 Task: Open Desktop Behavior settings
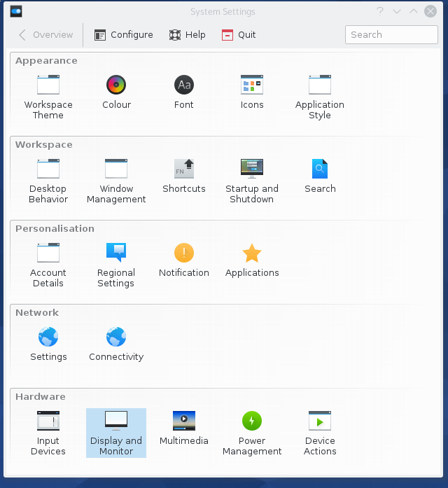tap(48, 181)
